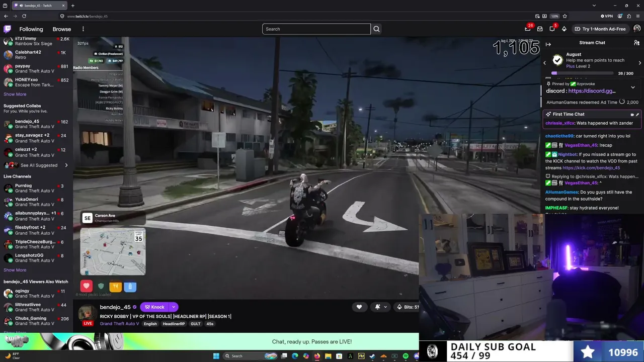Click Show More under followed channels

15,95
